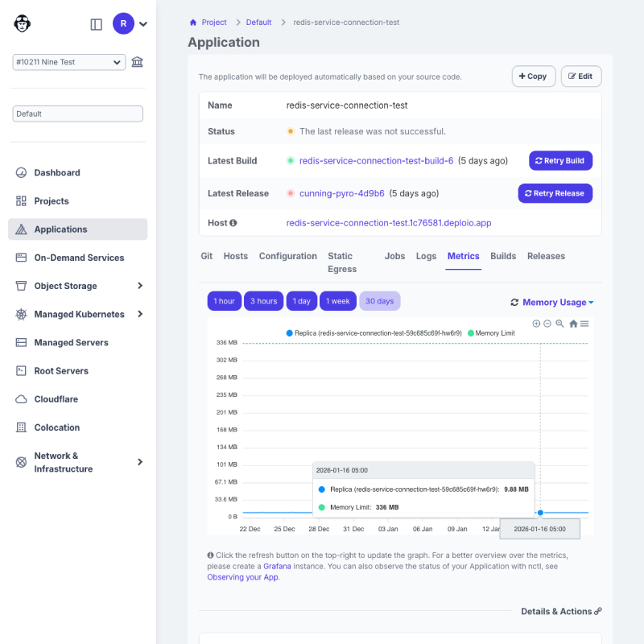Click the Retry Build button
The height and width of the screenshot is (644, 644).
click(x=560, y=160)
